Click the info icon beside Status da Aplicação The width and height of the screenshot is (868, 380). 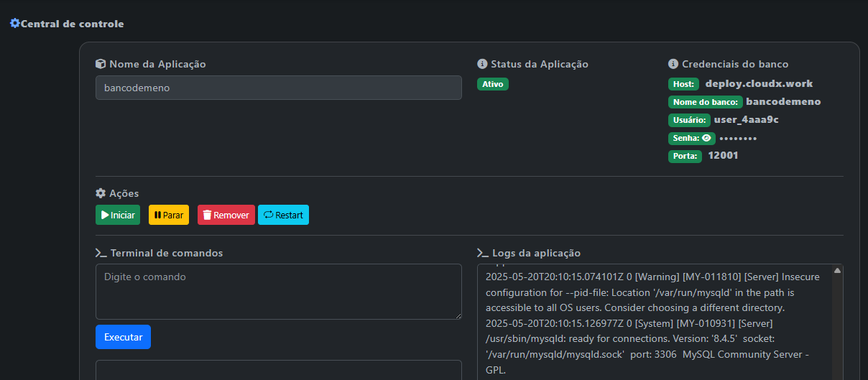tap(482, 64)
